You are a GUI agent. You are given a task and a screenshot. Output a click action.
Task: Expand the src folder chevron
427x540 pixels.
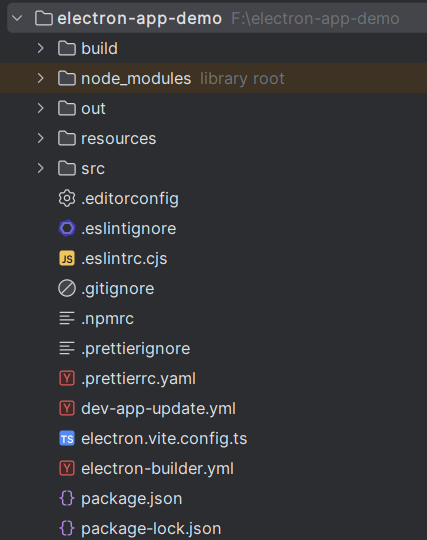[41, 168]
